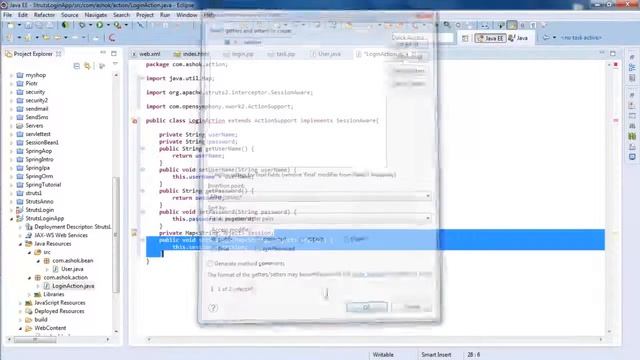640x360 pixels.
Task: Open the Window menu
Action: click(187, 15)
